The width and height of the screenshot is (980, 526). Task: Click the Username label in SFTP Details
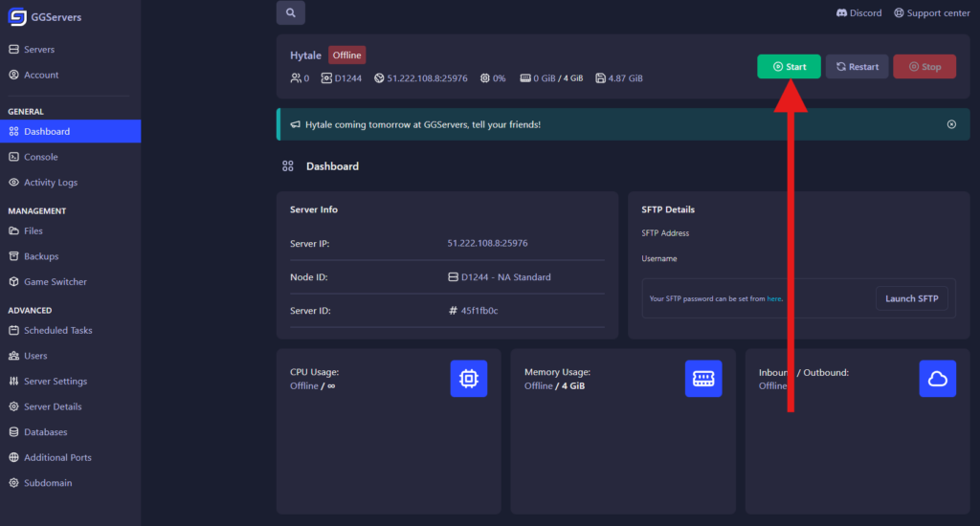pyautogui.click(x=658, y=258)
